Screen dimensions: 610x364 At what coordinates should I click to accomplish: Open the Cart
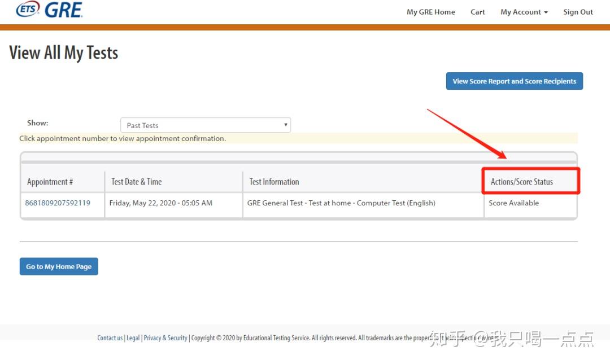(x=477, y=12)
